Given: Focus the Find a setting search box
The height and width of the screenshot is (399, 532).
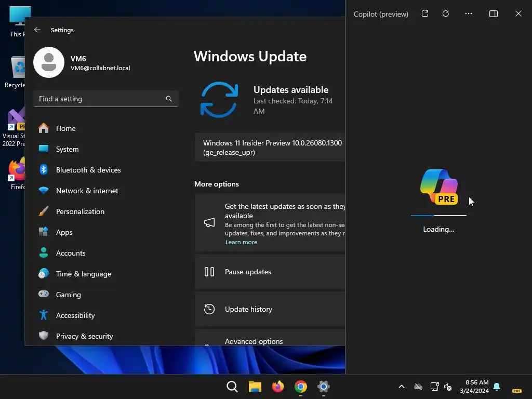Looking at the screenshot, I should 106,99.
